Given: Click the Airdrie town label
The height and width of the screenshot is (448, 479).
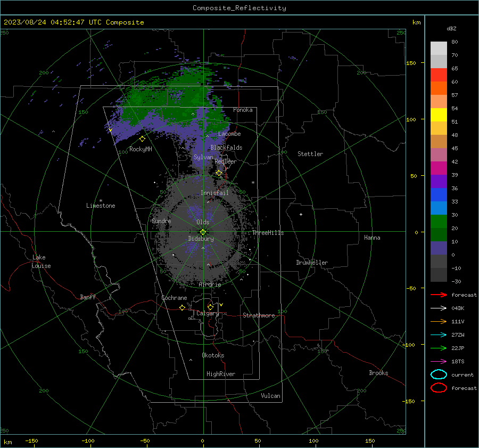Looking at the screenshot, I should [210, 284].
